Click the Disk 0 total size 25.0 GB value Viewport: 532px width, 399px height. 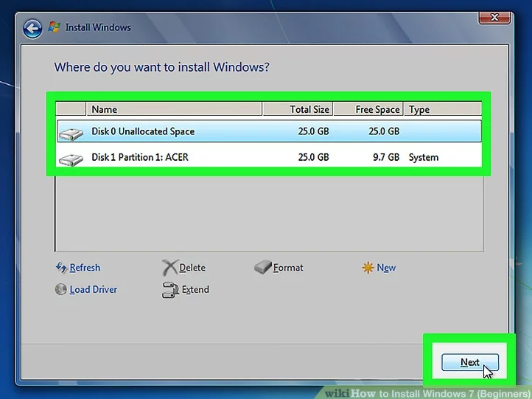point(313,131)
